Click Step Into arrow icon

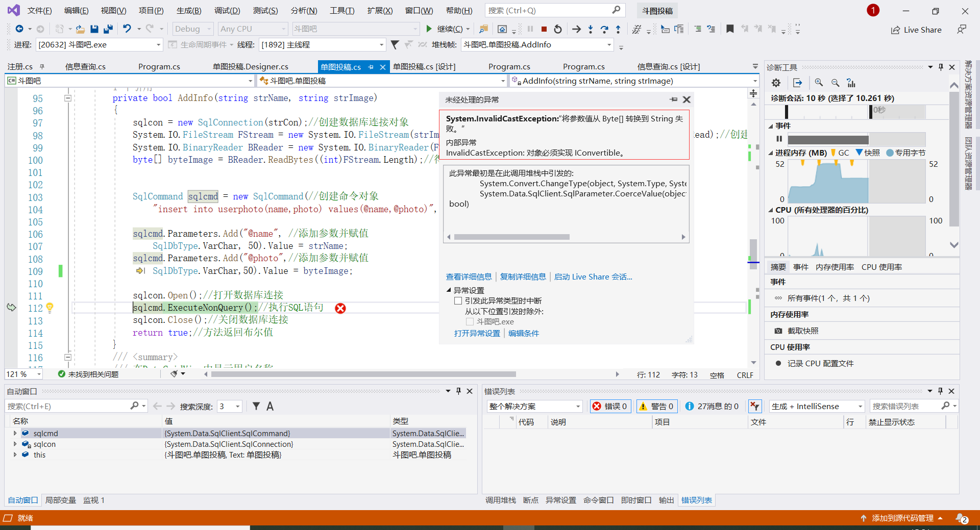tap(591, 29)
